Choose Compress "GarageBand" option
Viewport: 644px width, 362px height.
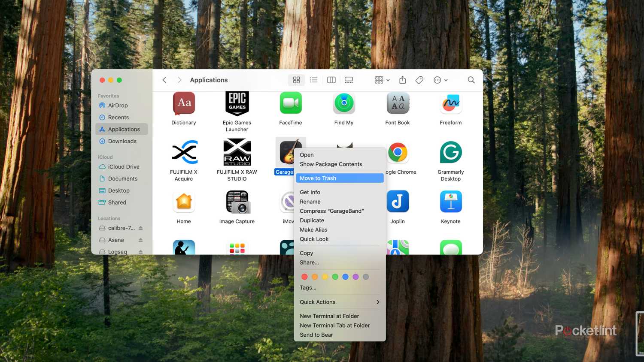(x=340, y=211)
